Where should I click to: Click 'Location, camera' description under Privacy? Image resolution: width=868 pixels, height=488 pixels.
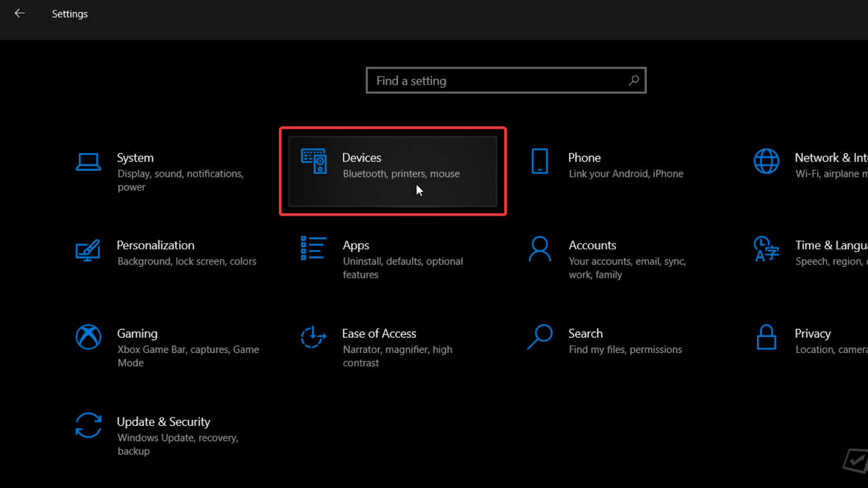[832, 350]
